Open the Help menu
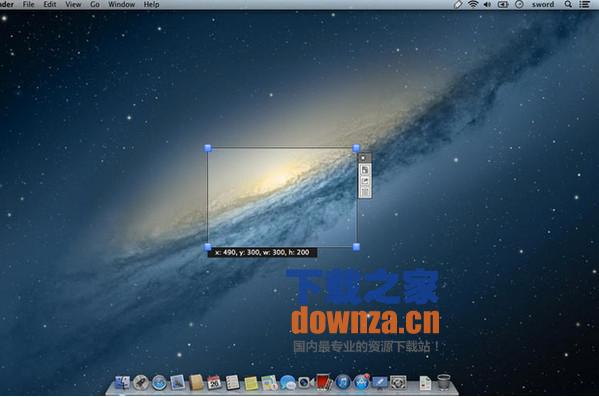Image resolution: width=599 pixels, height=397 pixels. [x=151, y=4]
